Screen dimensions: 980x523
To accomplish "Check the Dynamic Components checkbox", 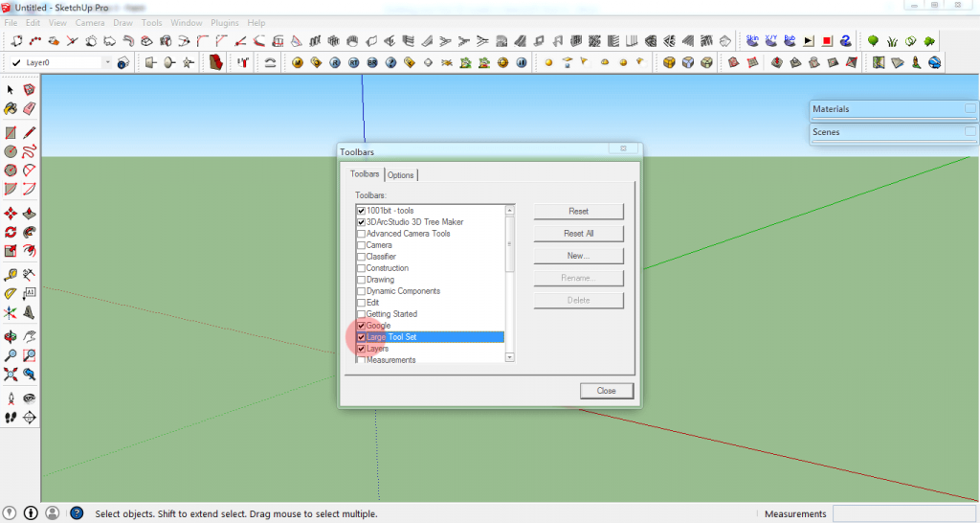I will click(x=361, y=291).
